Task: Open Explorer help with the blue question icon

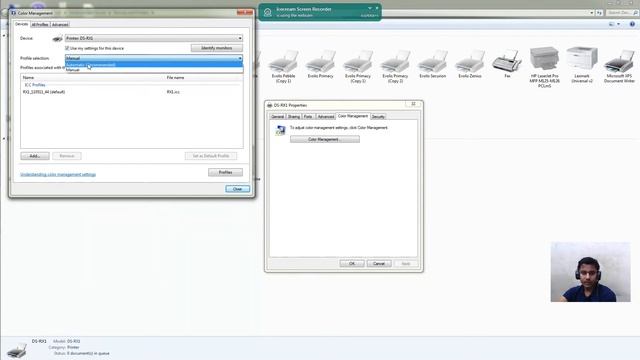Action: 632,24
